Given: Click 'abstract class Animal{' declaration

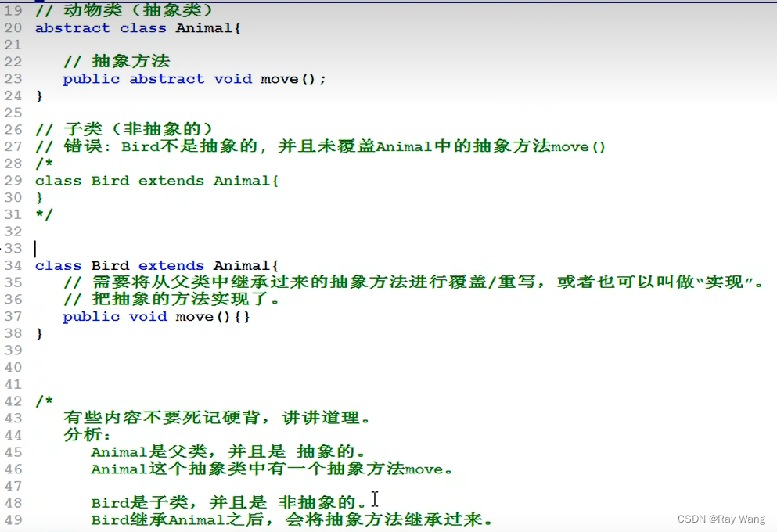Looking at the screenshot, I should point(138,27).
